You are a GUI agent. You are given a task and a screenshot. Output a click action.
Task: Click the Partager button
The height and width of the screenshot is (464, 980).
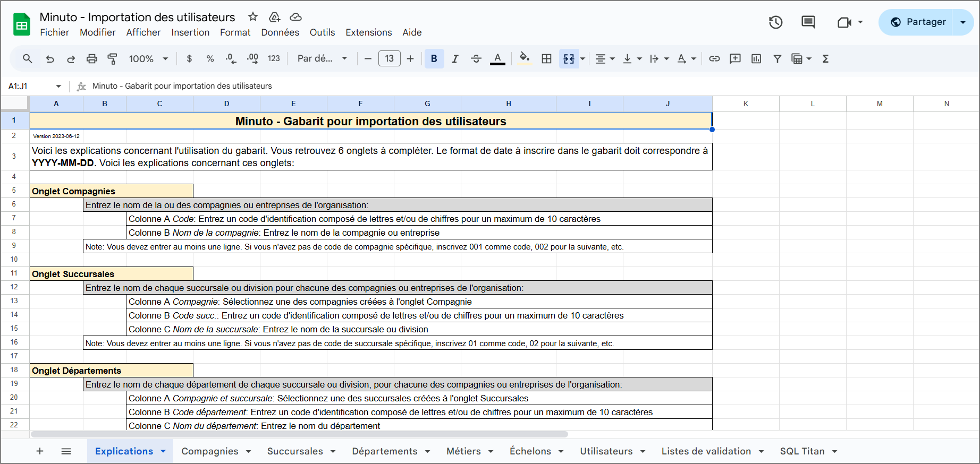(x=918, y=22)
